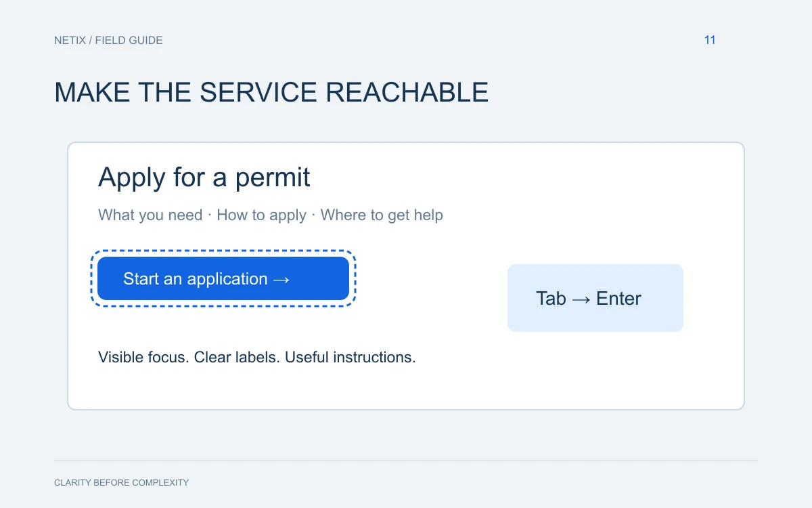The height and width of the screenshot is (508, 812).
Task: Select the word Enter in the key hint
Action: click(x=618, y=299)
